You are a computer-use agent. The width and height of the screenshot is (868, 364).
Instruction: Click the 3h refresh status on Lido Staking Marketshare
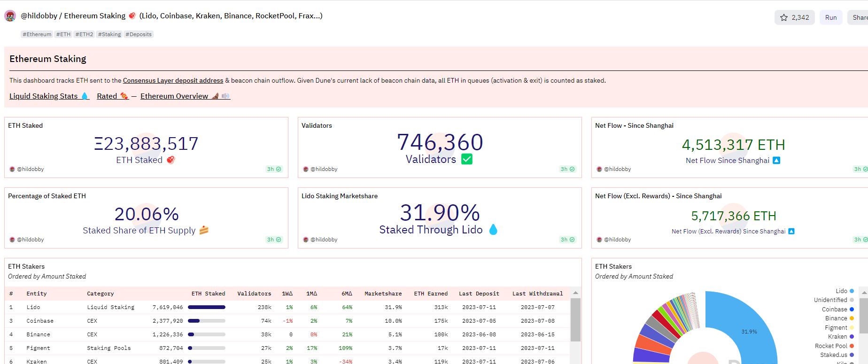coord(567,240)
